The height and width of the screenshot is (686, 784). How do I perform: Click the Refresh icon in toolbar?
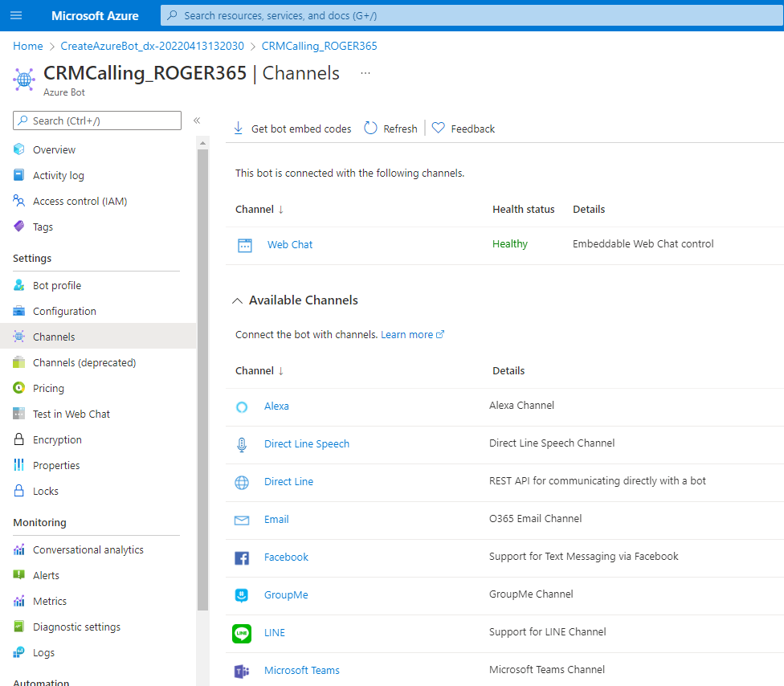tap(370, 129)
